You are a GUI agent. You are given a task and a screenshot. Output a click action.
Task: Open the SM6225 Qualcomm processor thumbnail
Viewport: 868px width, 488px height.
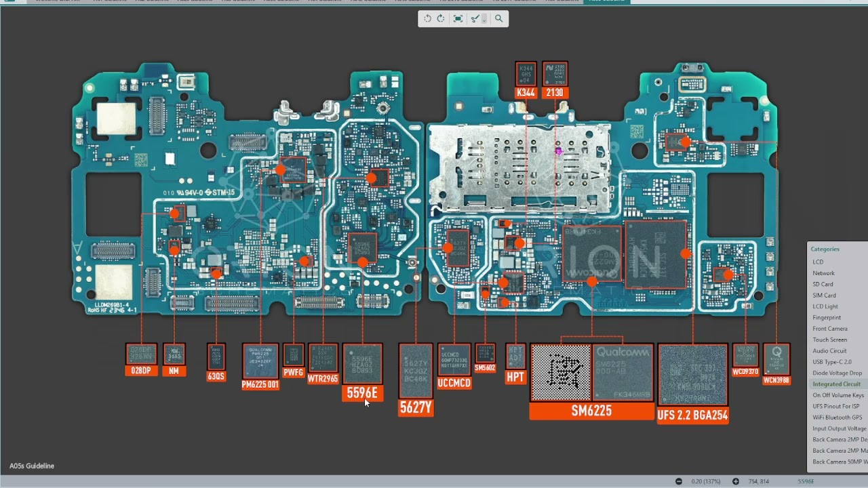tap(591, 373)
